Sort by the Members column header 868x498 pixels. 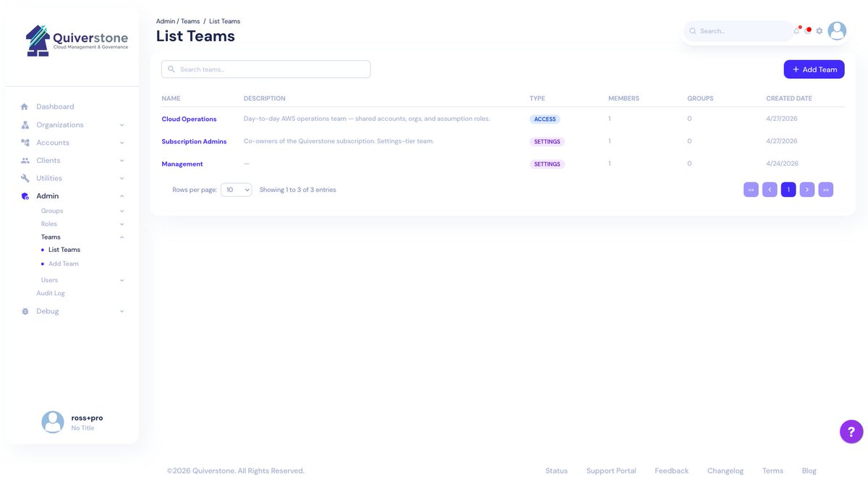tap(624, 98)
